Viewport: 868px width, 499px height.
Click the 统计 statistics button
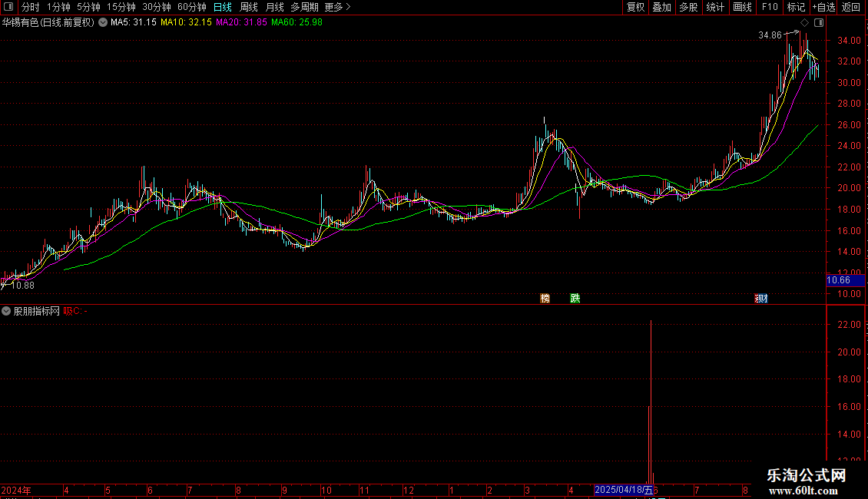click(715, 7)
